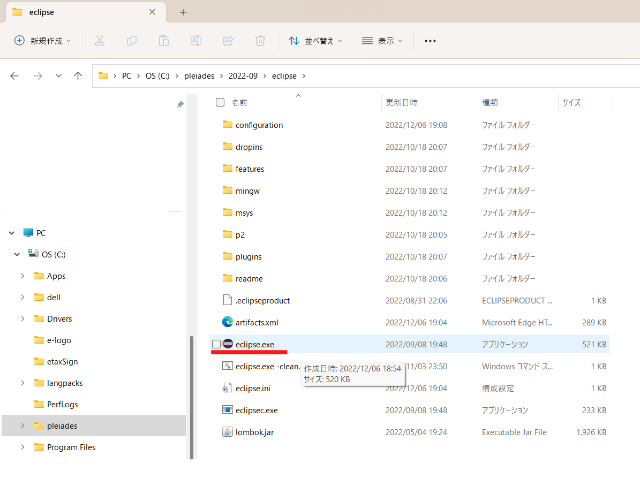640x480 pixels.
Task: Click the Copy icon in toolbar
Action: [x=131, y=41]
